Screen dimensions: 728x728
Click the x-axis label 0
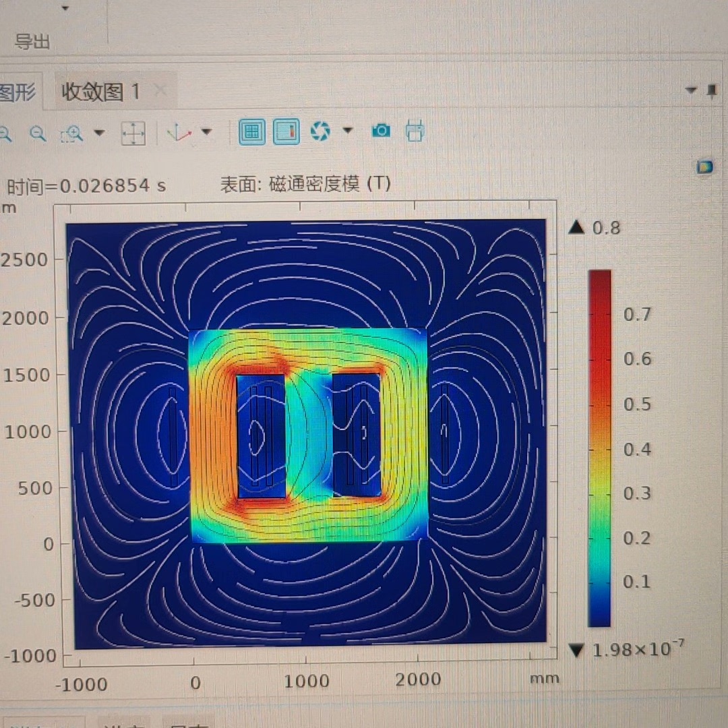coord(195,683)
